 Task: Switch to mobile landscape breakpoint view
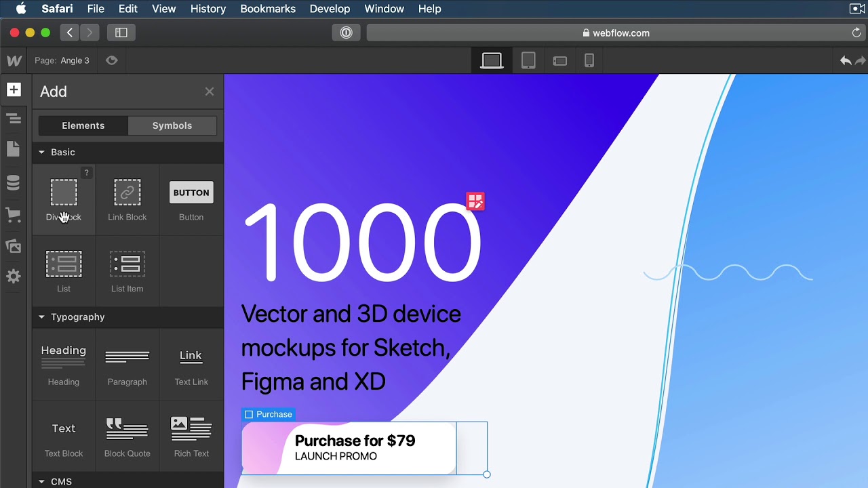coord(560,60)
